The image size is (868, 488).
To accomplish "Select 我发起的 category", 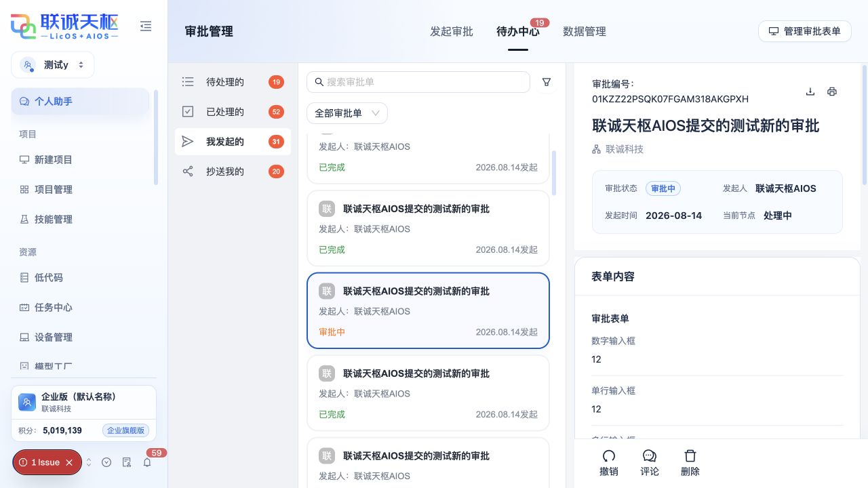I will click(x=233, y=142).
